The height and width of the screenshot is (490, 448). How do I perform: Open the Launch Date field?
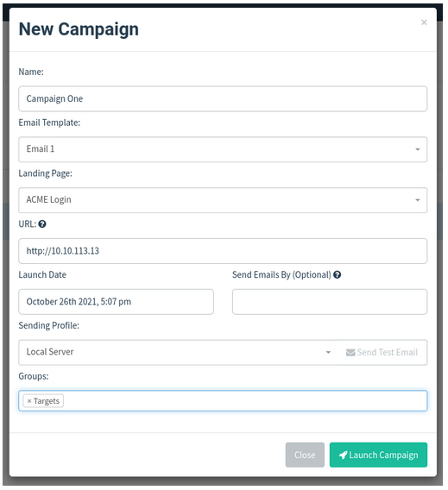coord(117,302)
